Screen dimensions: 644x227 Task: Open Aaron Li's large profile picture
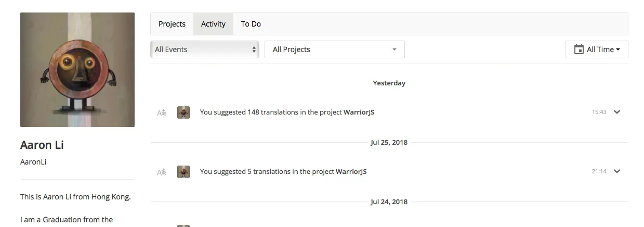77,70
